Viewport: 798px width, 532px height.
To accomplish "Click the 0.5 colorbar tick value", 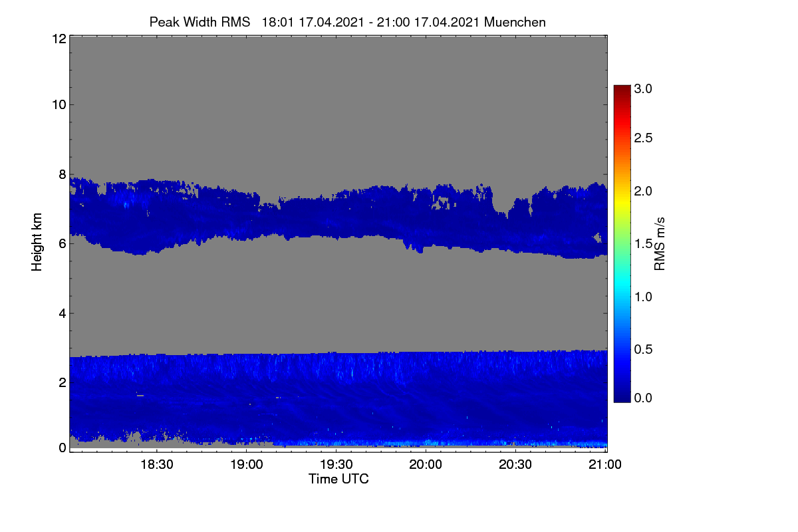I will click(644, 349).
